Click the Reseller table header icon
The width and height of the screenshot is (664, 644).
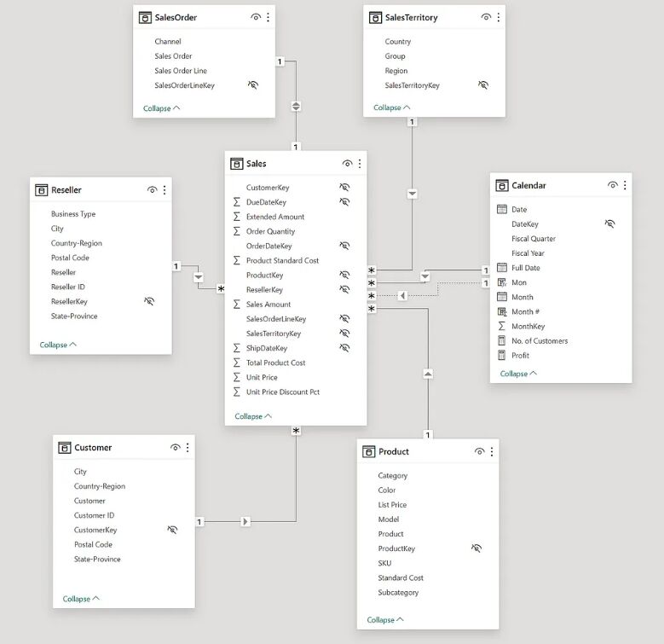click(x=41, y=190)
